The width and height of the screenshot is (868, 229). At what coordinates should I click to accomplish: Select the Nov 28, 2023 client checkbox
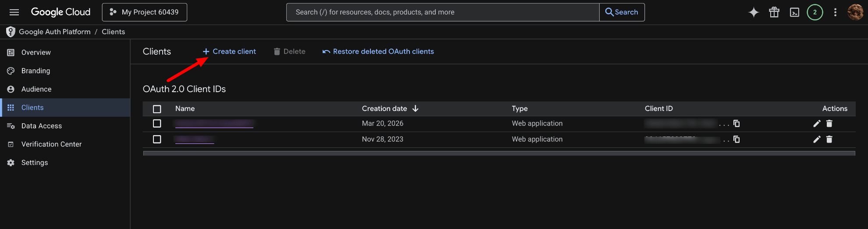coord(157,140)
